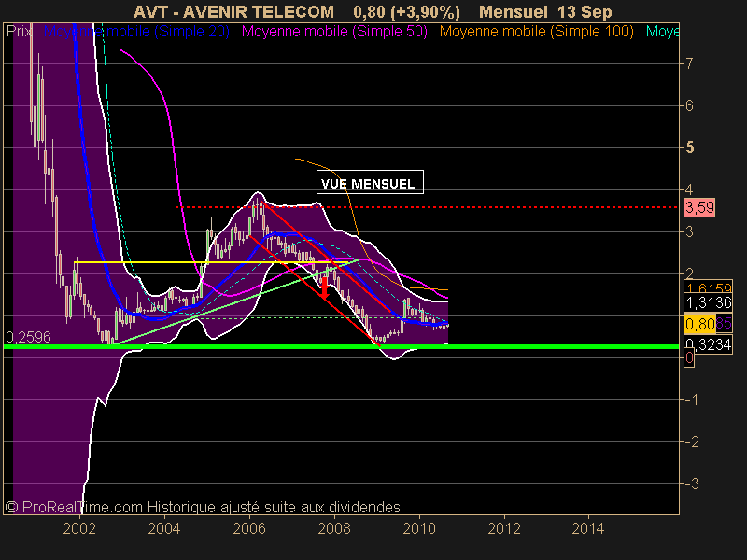Click the red down arrow marker on chart
747x560 pixels.
point(324,288)
